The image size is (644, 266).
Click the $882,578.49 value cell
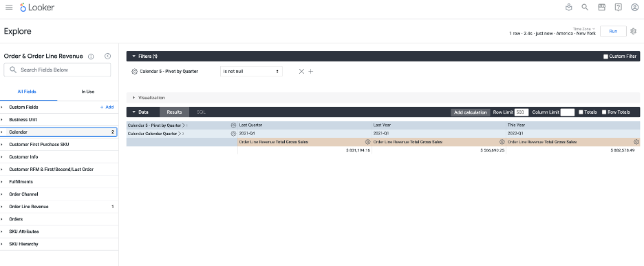(573, 150)
